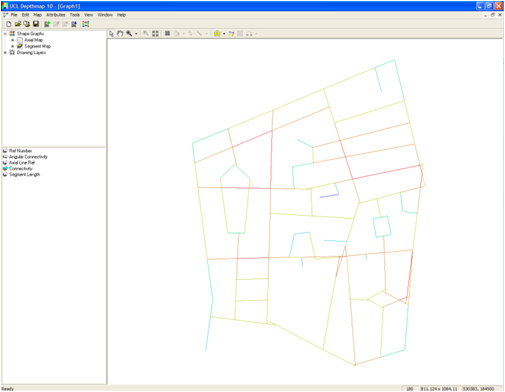Select the magnifier zoom tool

pyautogui.click(x=129, y=34)
